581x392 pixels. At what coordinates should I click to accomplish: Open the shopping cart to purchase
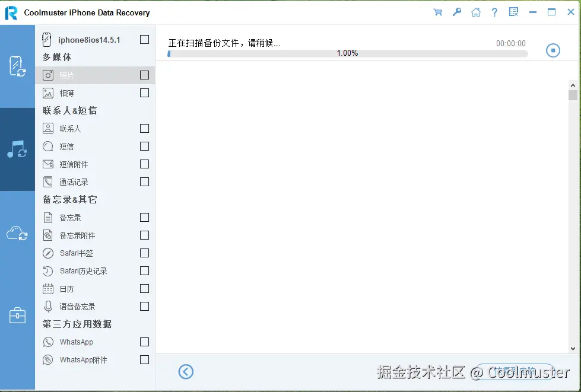click(x=437, y=12)
